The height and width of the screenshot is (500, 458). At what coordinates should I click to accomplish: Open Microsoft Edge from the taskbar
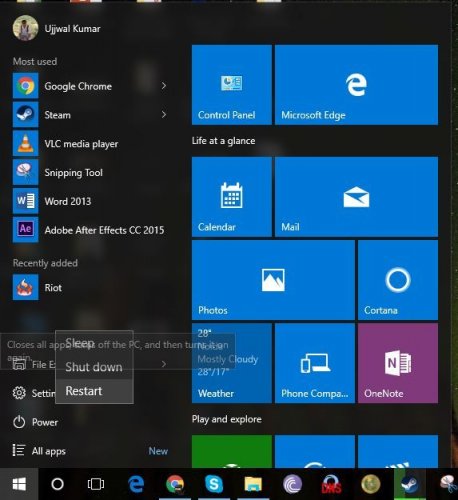(136, 484)
